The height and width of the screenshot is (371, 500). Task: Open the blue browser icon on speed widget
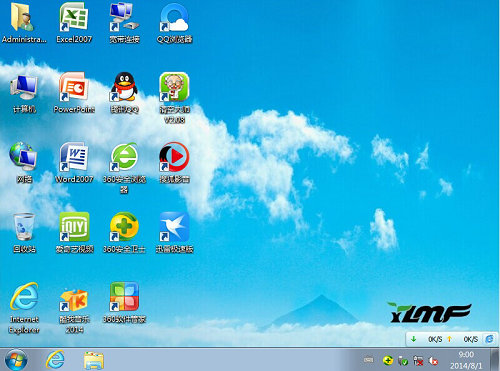(489, 339)
